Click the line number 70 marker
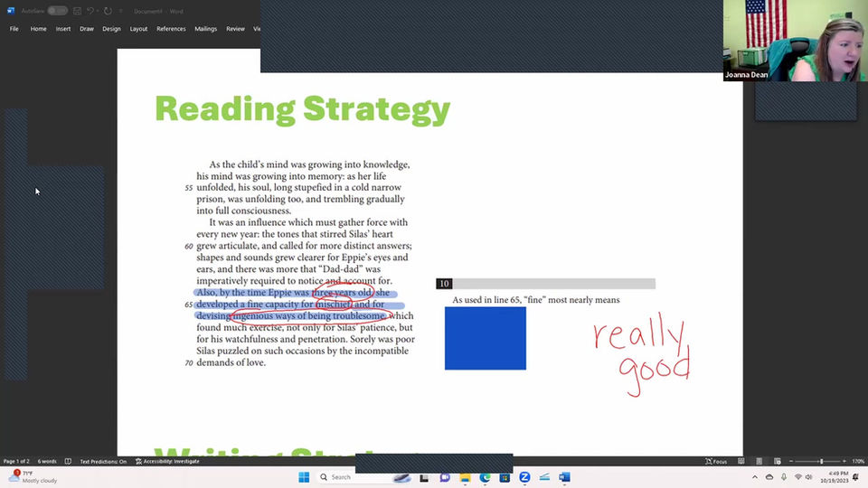Viewport: 868px width, 488px height. [189, 363]
